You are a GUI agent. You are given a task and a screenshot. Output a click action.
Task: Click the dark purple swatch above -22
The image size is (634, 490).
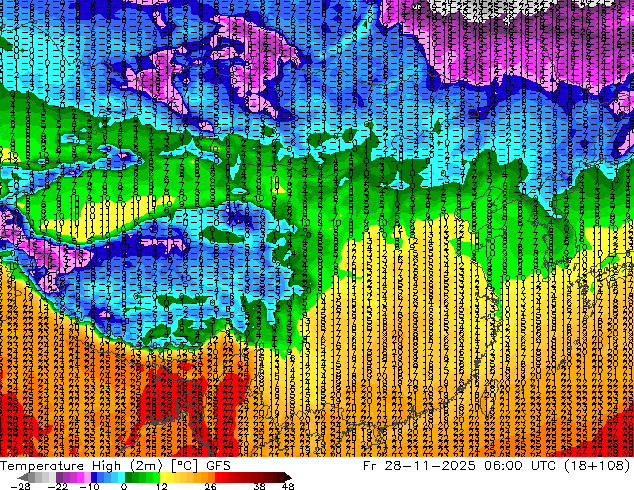click(x=59, y=477)
